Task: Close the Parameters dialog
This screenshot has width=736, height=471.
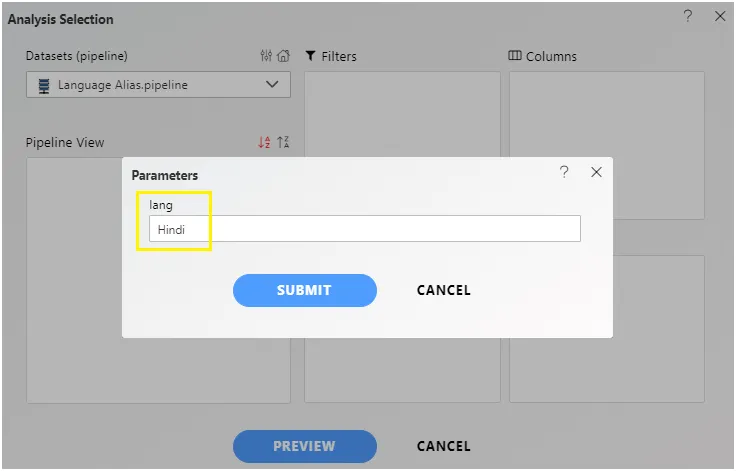Action: click(x=596, y=172)
